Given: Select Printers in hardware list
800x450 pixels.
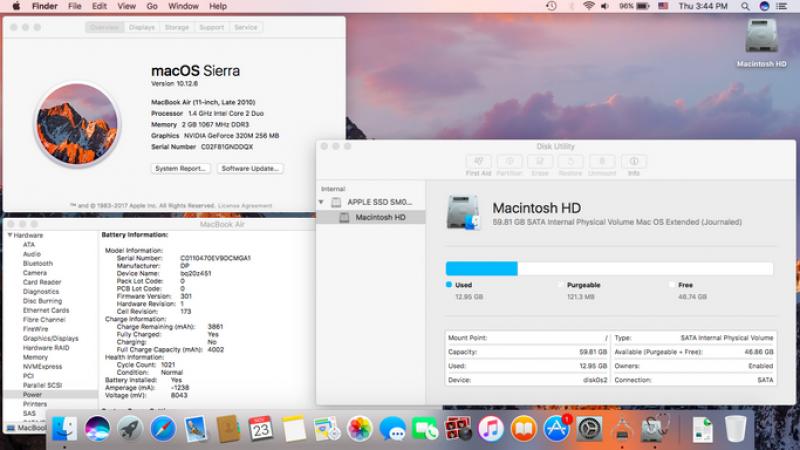Looking at the screenshot, I should 35,404.
